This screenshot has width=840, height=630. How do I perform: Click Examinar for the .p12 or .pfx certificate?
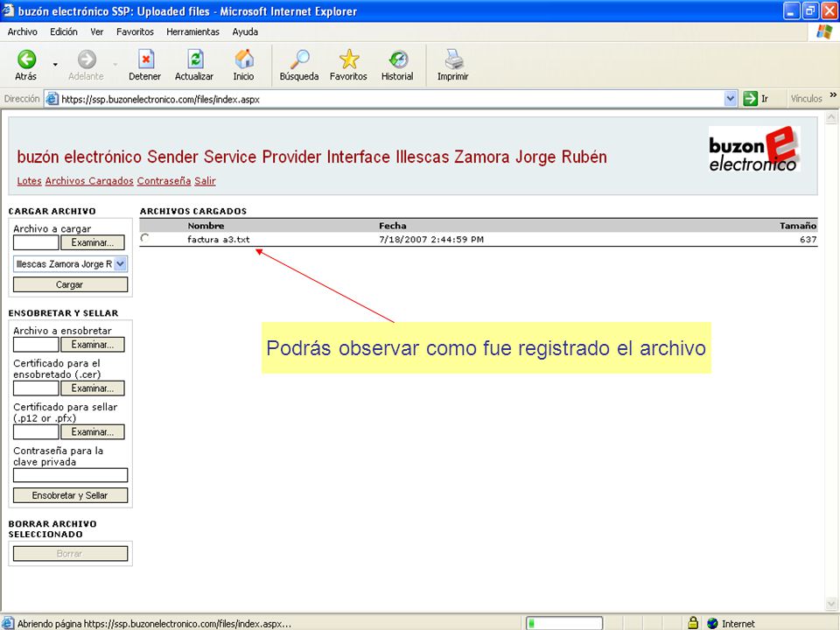coord(92,431)
